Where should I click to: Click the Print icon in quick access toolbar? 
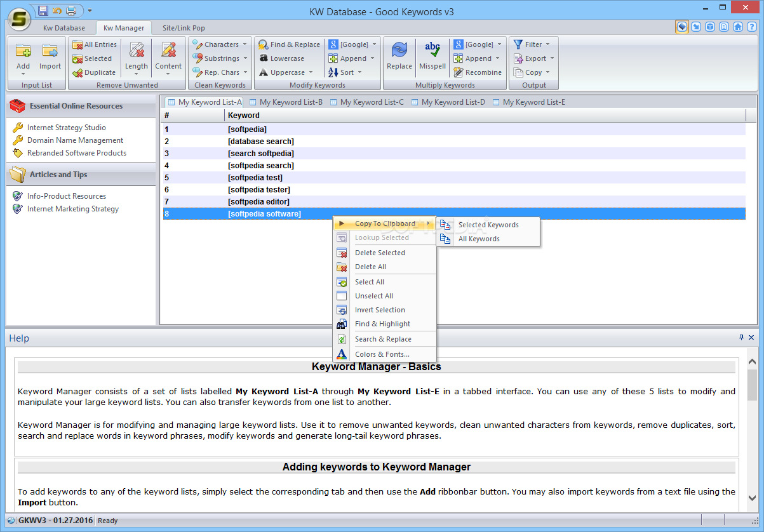(x=72, y=11)
